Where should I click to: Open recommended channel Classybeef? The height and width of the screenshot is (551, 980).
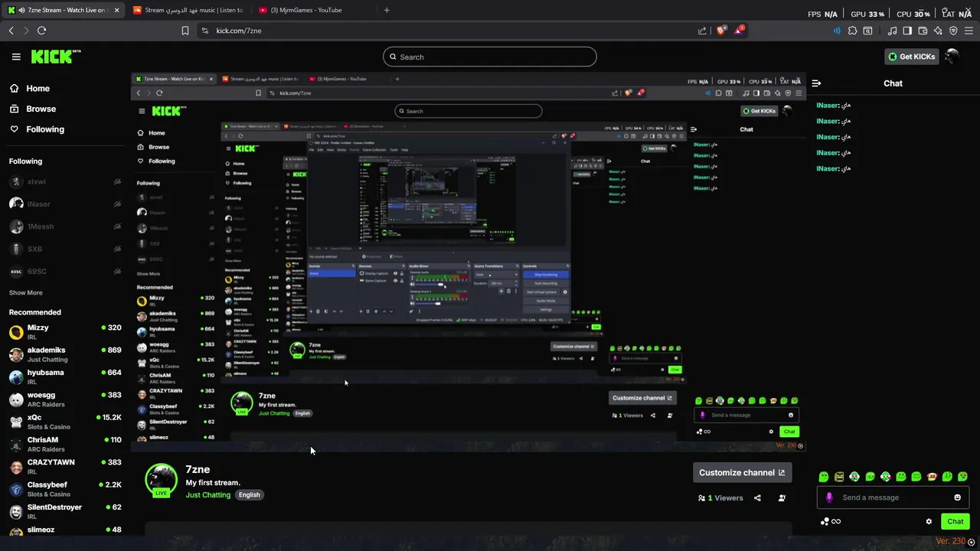pyautogui.click(x=64, y=489)
